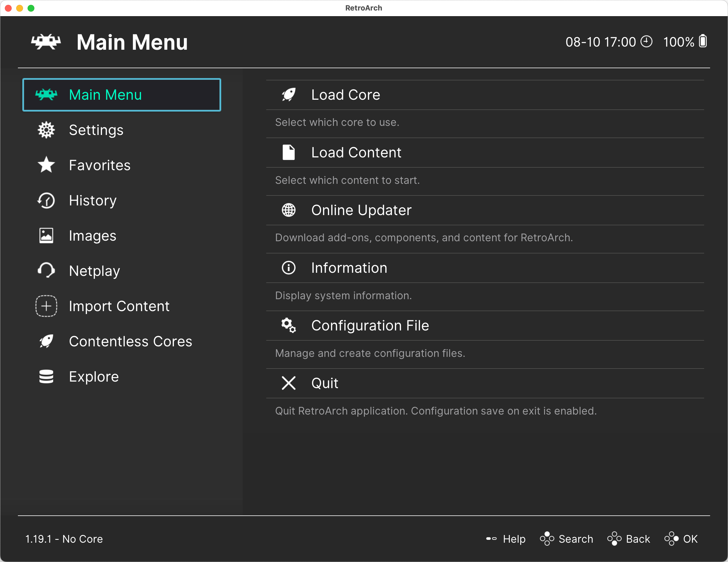
Task: Open the Favorites sidebar label
Action: (100, 165)
